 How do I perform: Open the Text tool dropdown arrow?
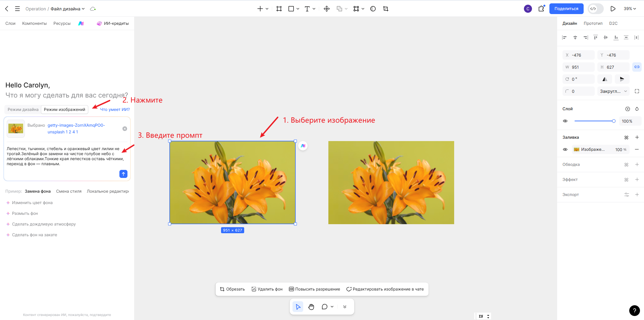314,9
